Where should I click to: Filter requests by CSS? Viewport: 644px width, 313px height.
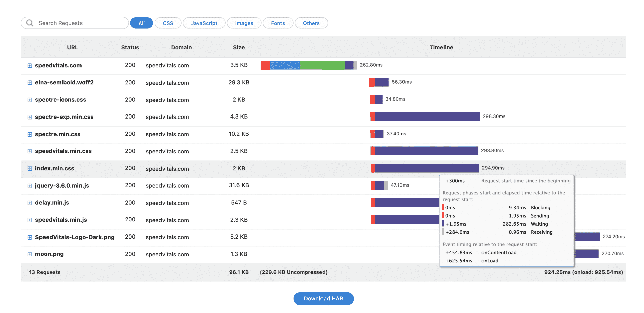point(168,23)
